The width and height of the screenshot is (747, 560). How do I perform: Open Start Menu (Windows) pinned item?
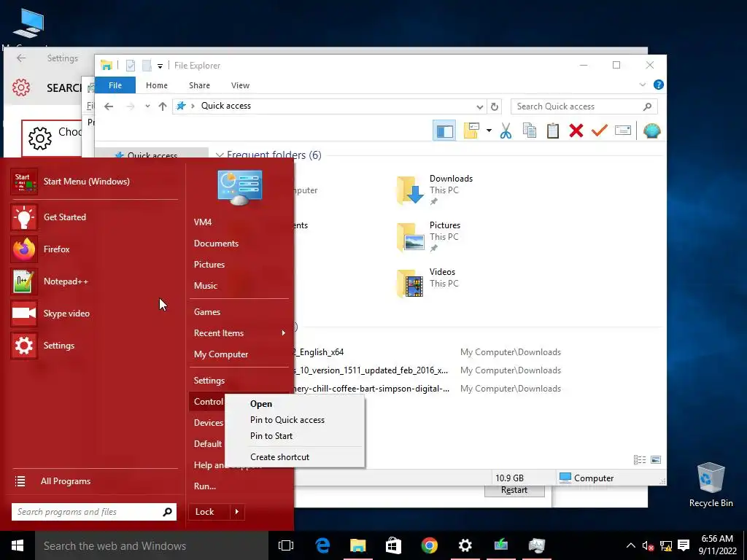94,182
